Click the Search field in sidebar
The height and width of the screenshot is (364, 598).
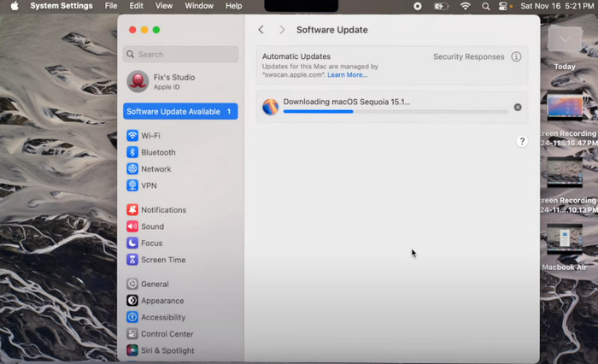180,54
